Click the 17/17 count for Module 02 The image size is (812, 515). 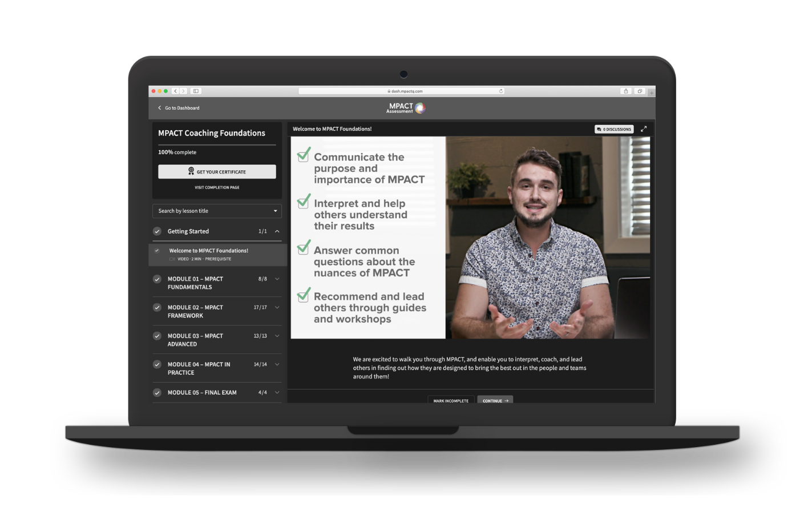[x=260, y=308]
